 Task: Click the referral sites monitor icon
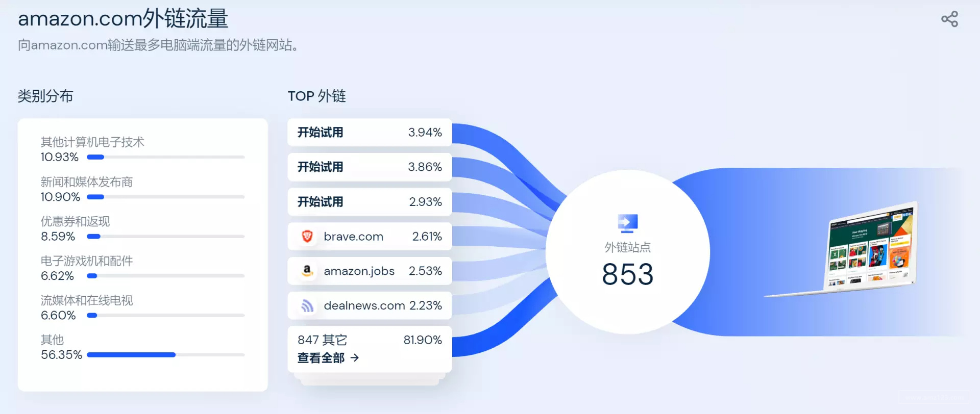[x=628, y=223]
